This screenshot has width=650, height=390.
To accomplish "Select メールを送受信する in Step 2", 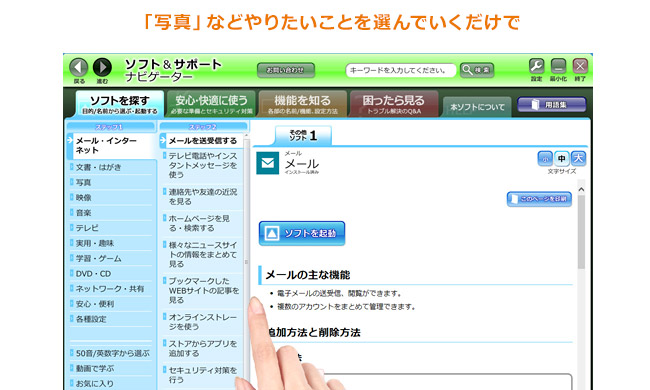I will click(x=201, y=141).
